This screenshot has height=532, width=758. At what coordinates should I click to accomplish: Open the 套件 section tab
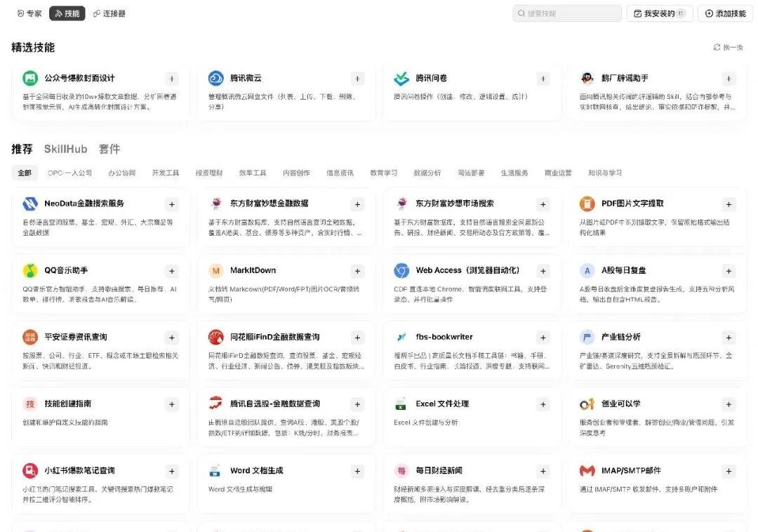click(x=109, y=149)
